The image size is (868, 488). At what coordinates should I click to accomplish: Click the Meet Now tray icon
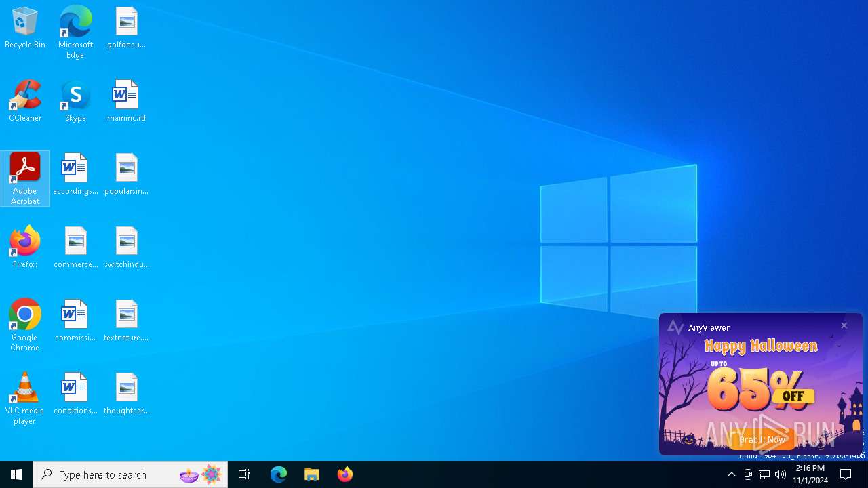[748, 474]
